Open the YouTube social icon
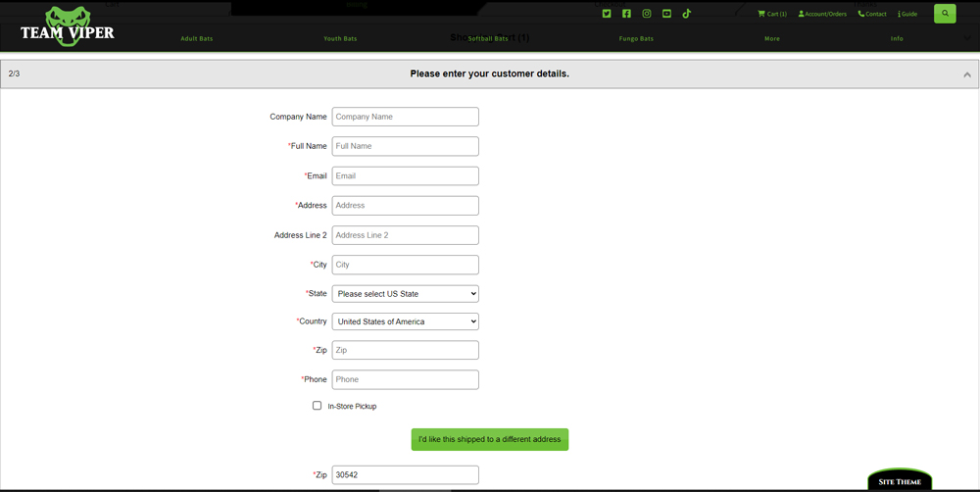The height and width of the screenshot is (492, 980). [x=666, y=14]
